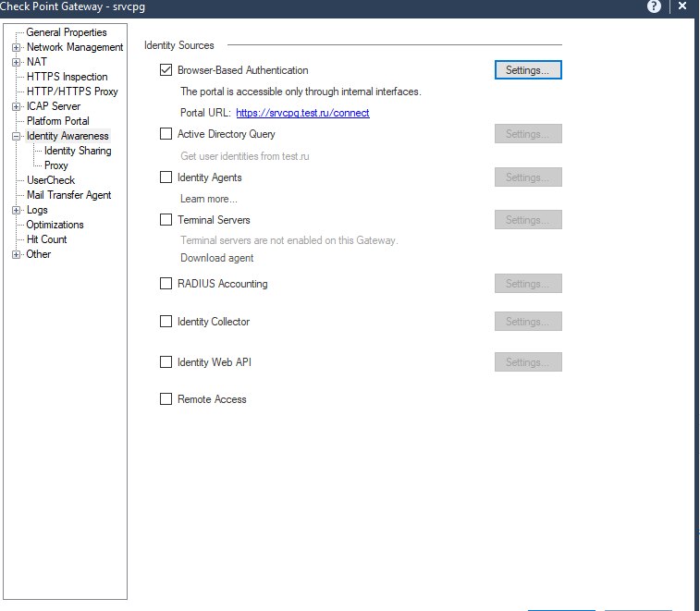Open the help question mark icon
This screenshot has width=700, height=611.
coord(654,6)
